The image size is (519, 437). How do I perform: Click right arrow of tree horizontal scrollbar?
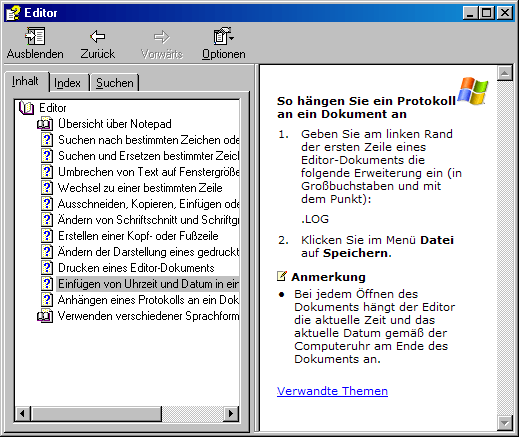pos(231,414)
